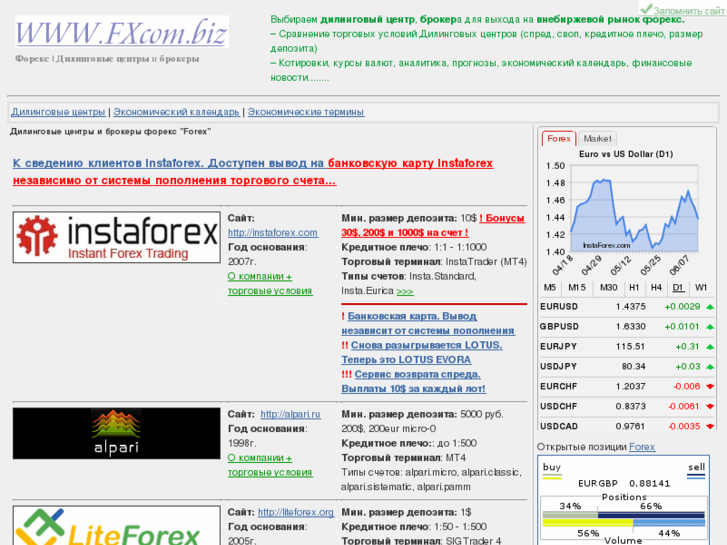Click the red down arrow beside USDCAD
Screen dimensions: 727x545
(710, 426)
